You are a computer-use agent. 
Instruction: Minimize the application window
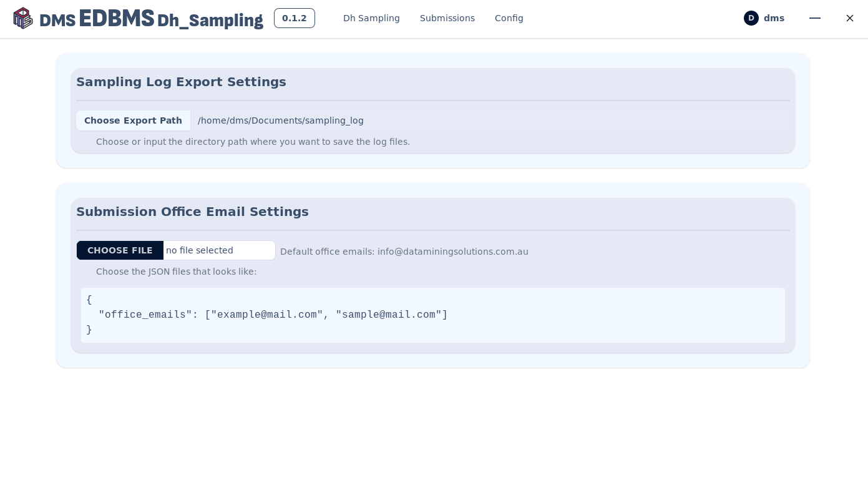(x=814, y=18)
